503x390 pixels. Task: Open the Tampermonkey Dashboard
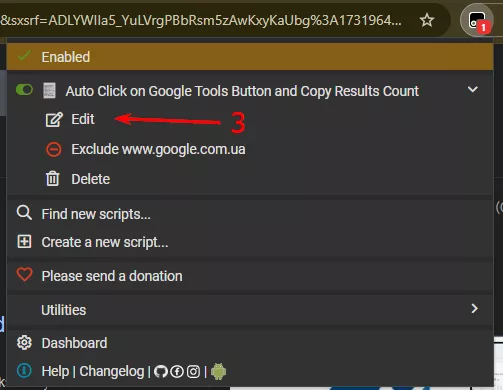(74, 343)
